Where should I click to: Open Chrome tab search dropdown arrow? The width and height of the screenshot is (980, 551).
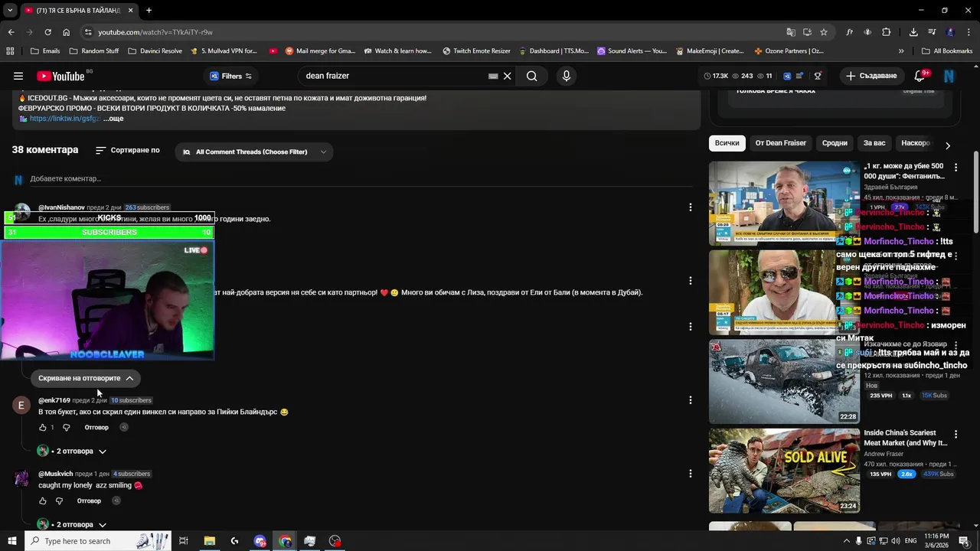[10, 10]
